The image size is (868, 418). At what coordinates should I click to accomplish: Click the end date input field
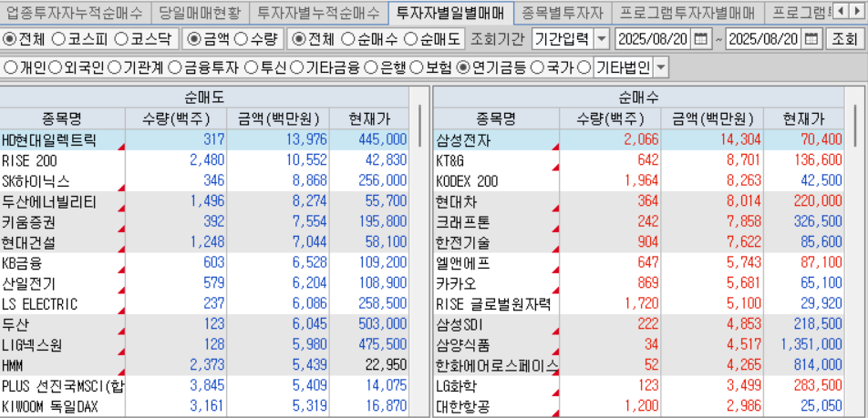coord(763,39)
